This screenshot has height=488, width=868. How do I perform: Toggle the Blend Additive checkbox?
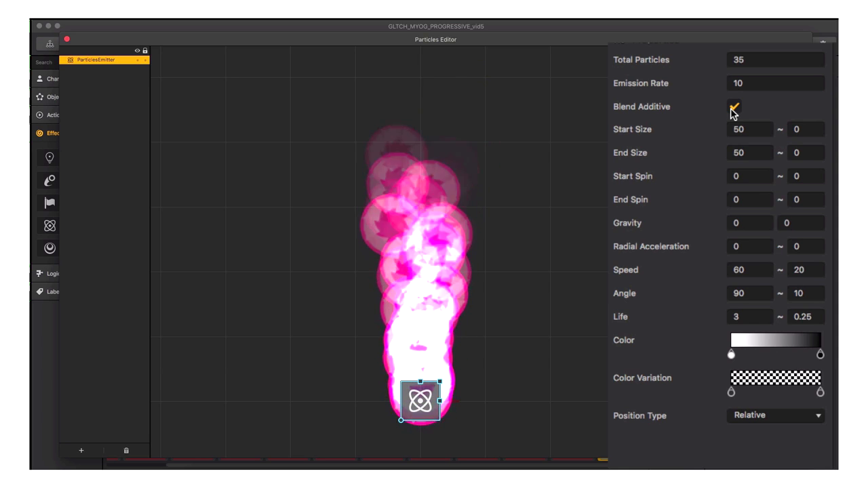point(734,106)
